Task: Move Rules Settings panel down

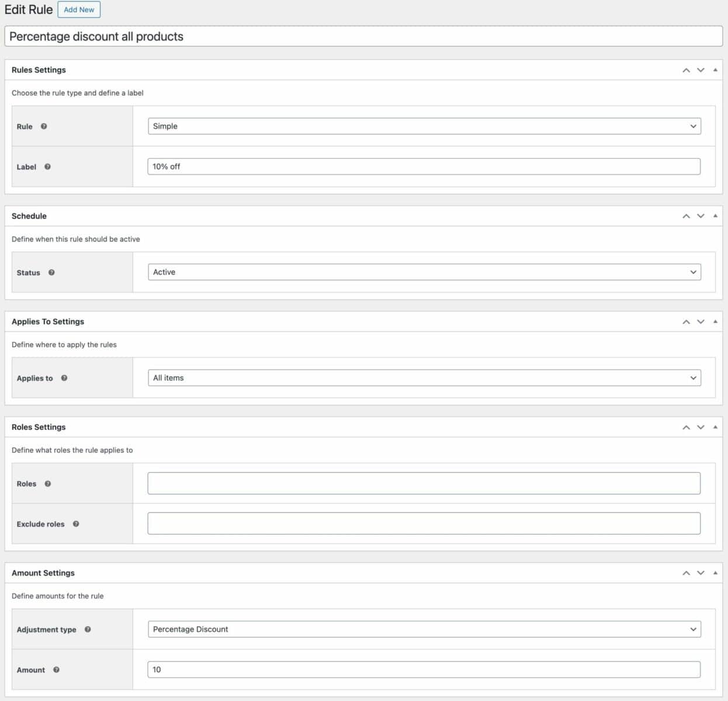Action: 701,70
